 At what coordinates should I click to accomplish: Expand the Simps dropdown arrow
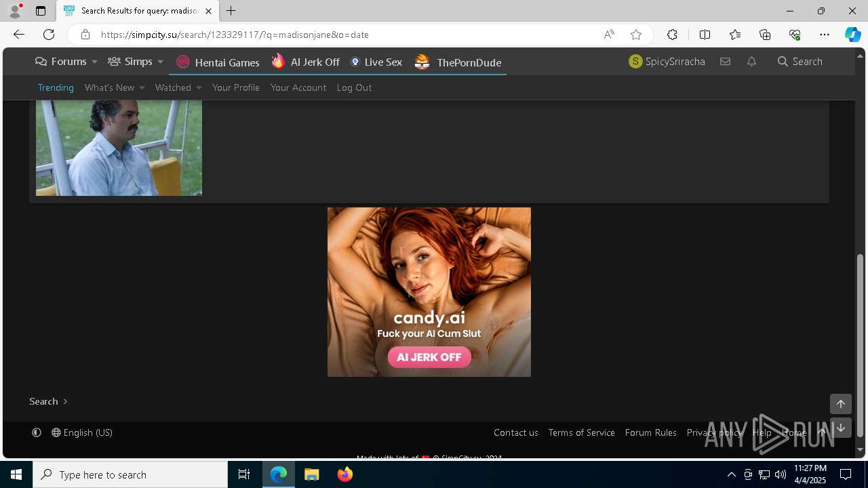(x=160, y=62)
